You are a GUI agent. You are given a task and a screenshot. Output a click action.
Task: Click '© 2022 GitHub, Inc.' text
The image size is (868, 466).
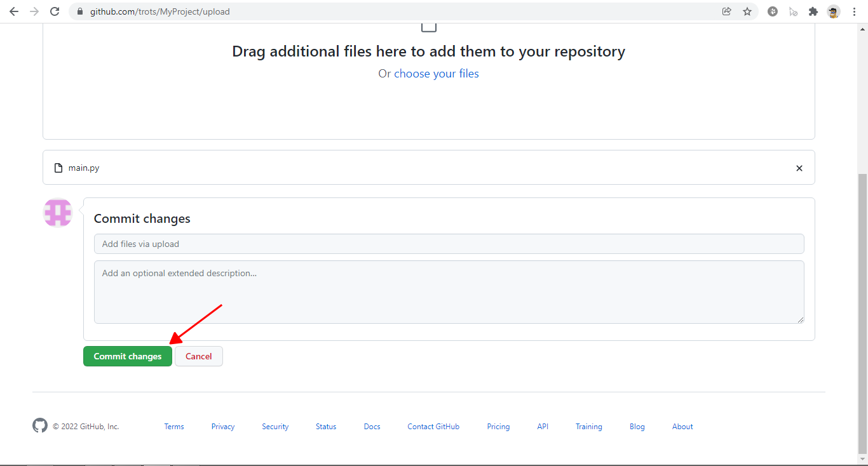point(86,427)
